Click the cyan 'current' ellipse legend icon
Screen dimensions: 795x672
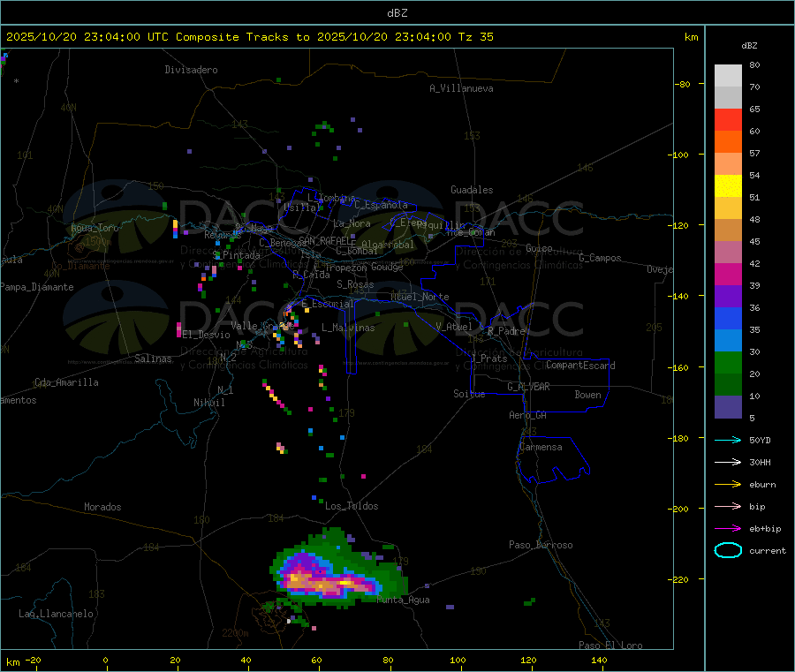(x=728, y=550)
